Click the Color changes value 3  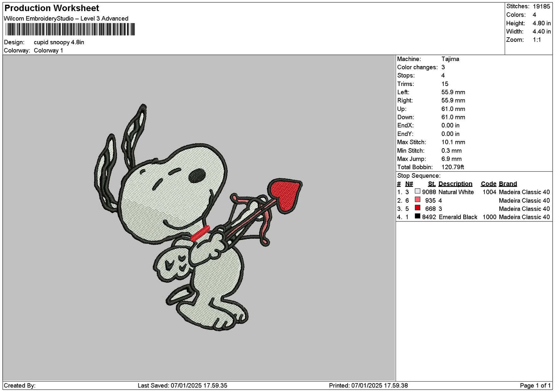tap(443, 67)
